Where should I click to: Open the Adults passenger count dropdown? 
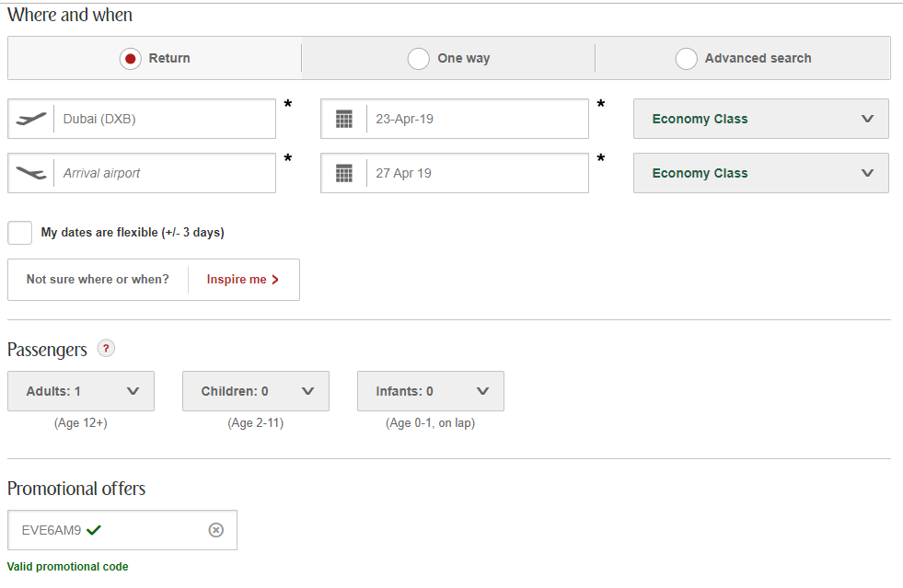tap(81, 391)
